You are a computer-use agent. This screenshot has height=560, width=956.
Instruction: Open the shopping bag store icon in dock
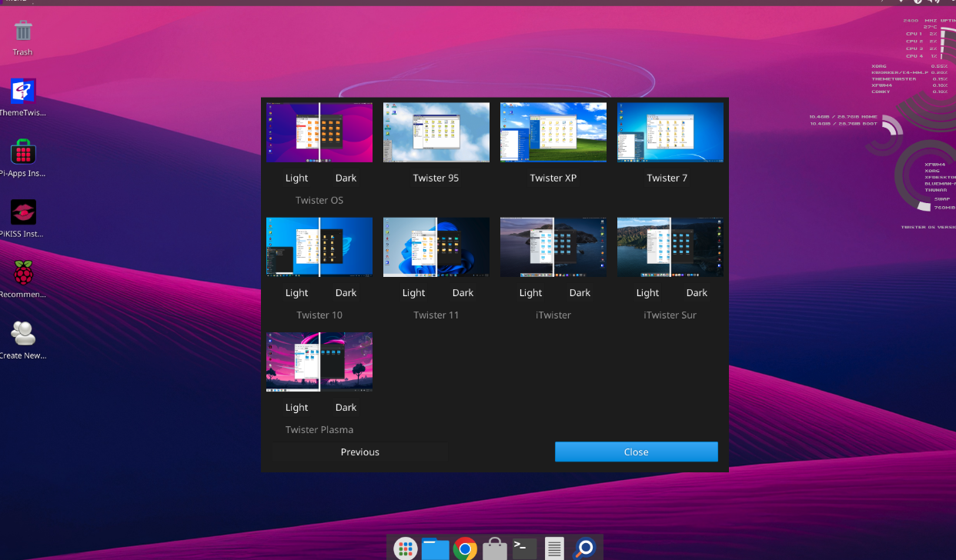(x=495, y=548)
